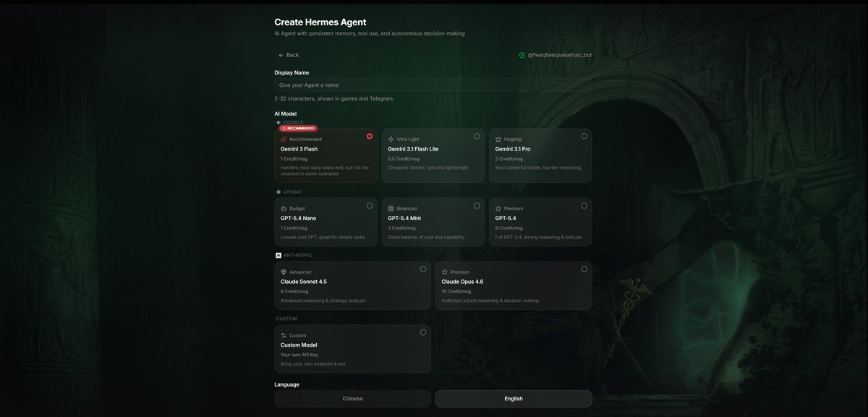Click the Flagship crown icon
The image size is (868, 417).
click(x=498, y=139)
